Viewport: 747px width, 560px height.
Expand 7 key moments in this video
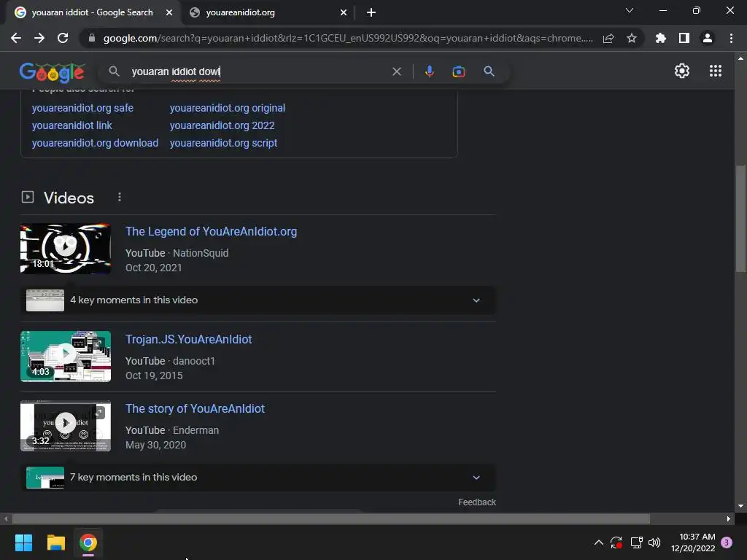pos(258,477)
